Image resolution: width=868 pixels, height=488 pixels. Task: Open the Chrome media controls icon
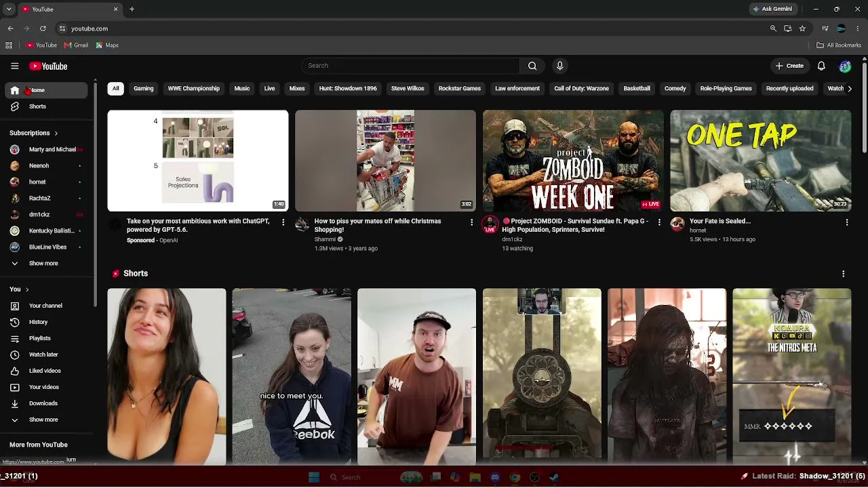click(825, 28)
